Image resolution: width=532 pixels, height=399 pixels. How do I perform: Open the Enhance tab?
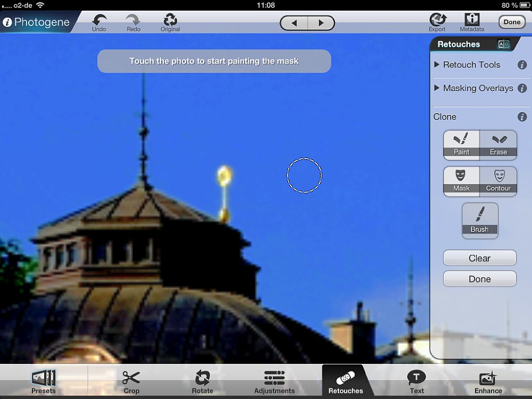point(488,382)
